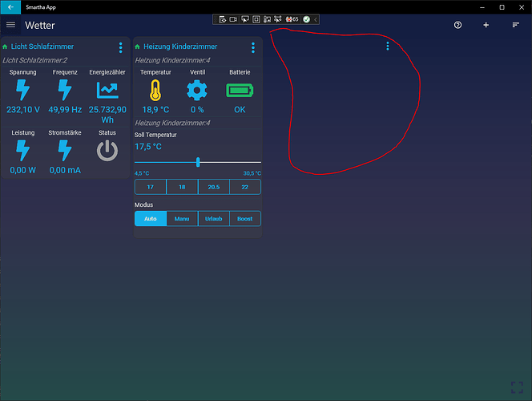Screen dimensions: 532x401
Task: Open the sort/filter icon in header
Action: pyautogui.click(x=516, y=26)
